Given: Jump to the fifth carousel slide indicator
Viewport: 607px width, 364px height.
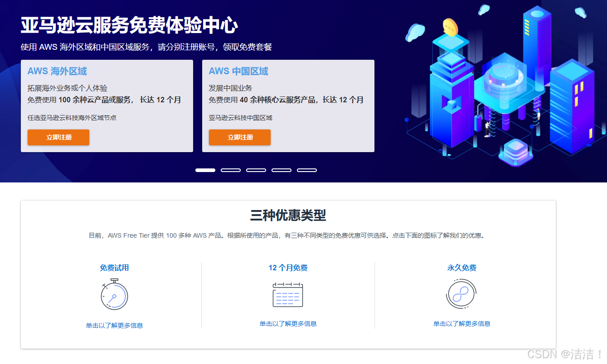Looking at the screenshot, I should pos(307,170).
